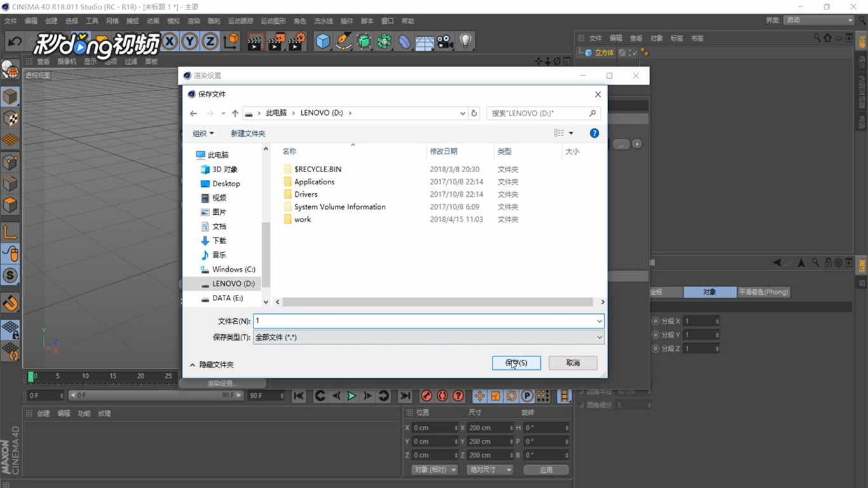Select Texture mode checkered cube icon
This screenshot has width=868, height=488.
[x=10, y=118]
